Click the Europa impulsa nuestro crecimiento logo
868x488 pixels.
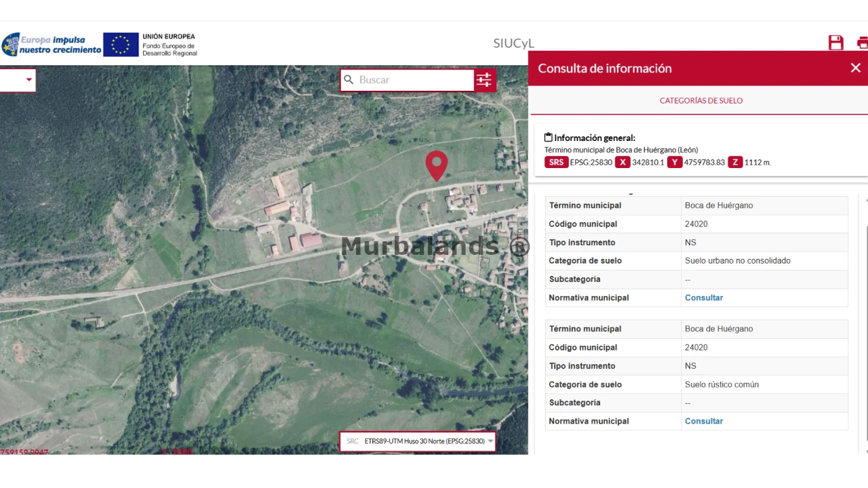(51, 45)
